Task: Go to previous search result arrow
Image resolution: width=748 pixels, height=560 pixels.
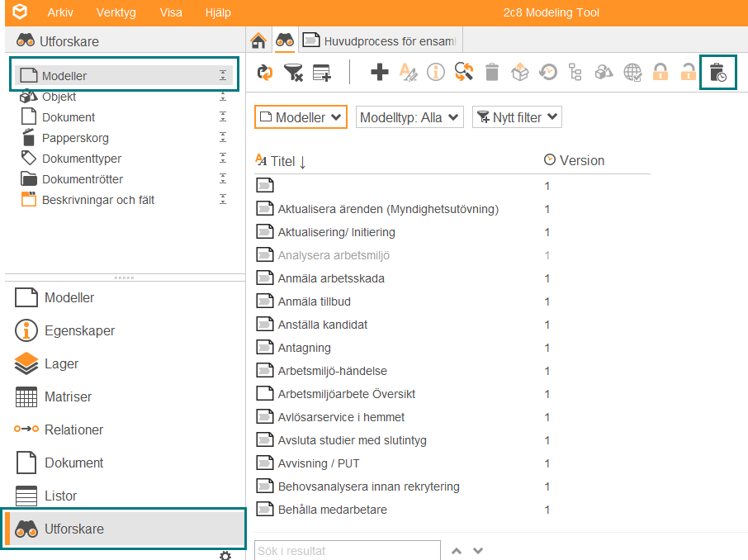Action: pos(457,551)
